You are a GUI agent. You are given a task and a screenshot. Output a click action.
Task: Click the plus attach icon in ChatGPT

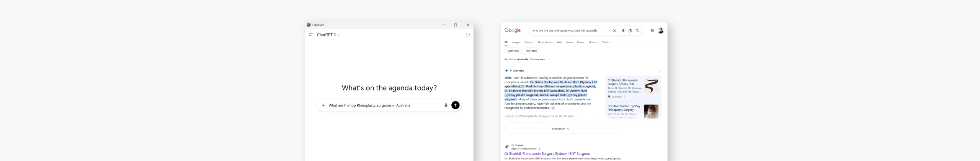coord(323,105)
